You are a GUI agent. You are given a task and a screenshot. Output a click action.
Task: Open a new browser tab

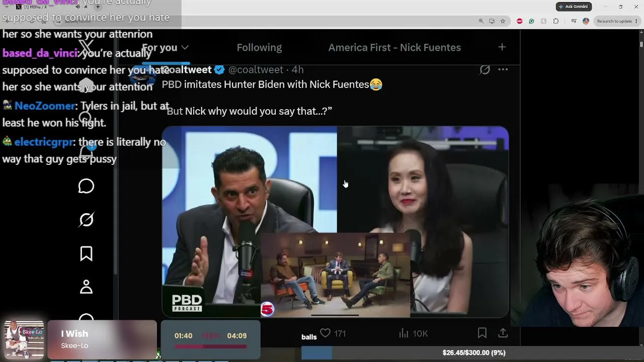tap(98, 7)
